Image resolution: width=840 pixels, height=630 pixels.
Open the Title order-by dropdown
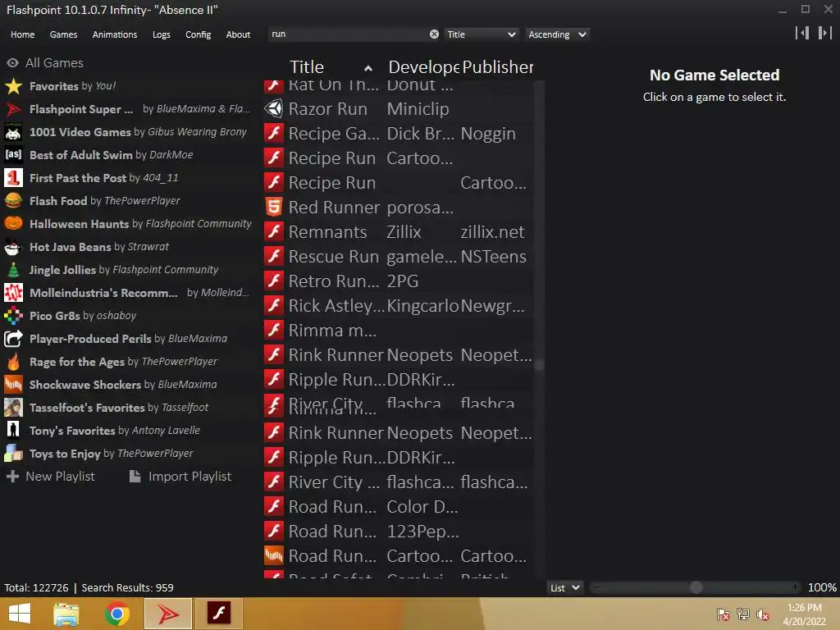(x=482, y=34)
